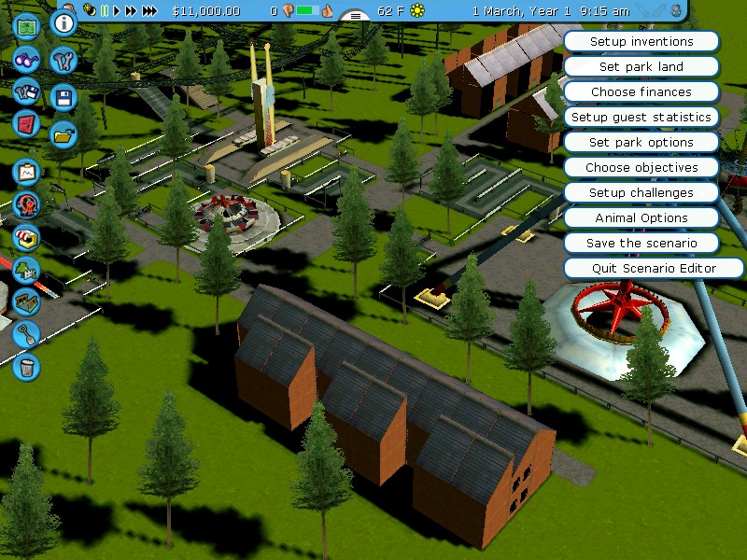Open Animal Options
The width and height of the screenshot is (747, 560).
(641, 218)
